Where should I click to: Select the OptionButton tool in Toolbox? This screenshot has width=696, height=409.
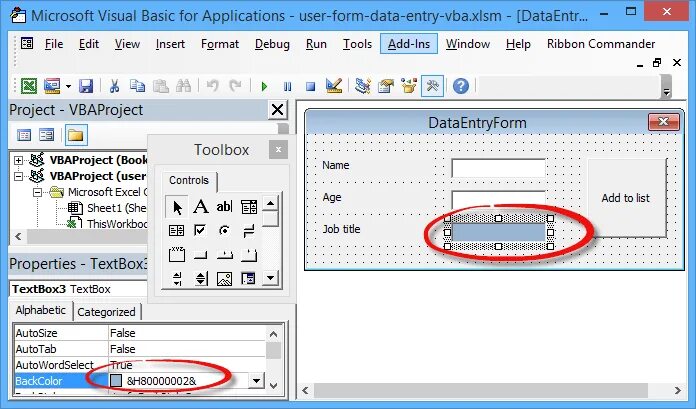[225, 230]
